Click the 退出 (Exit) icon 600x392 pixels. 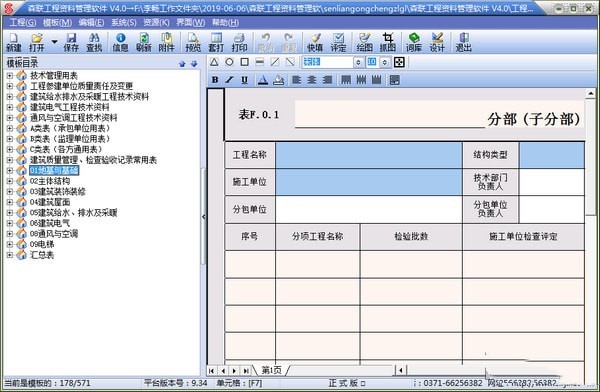pyautogui.click(x=463, y=42)
